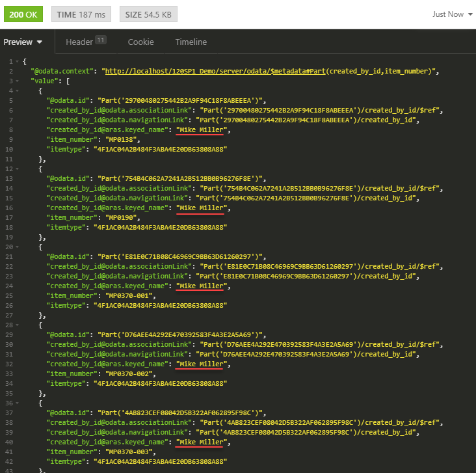
Task: Click the Mike Miller value on line 8
Action: [200, 129]
